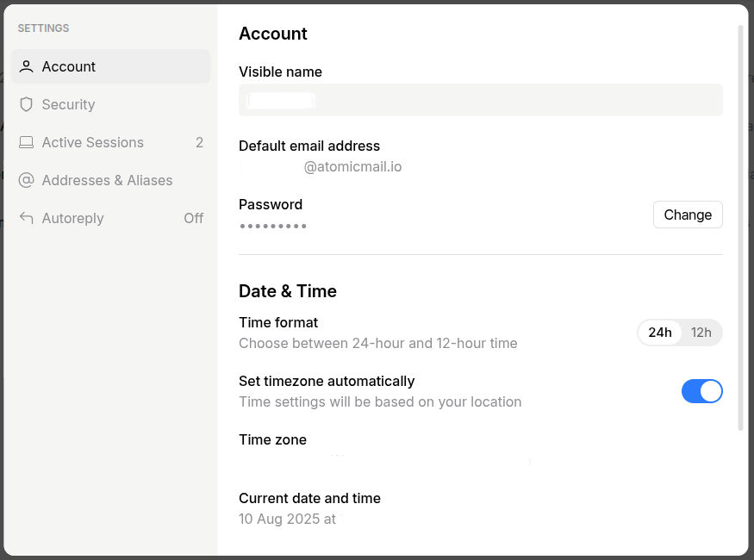Viewport: 754px width, 560px height.
Task: Select the Account person icon in sidebar
Action: click(26, 66)
